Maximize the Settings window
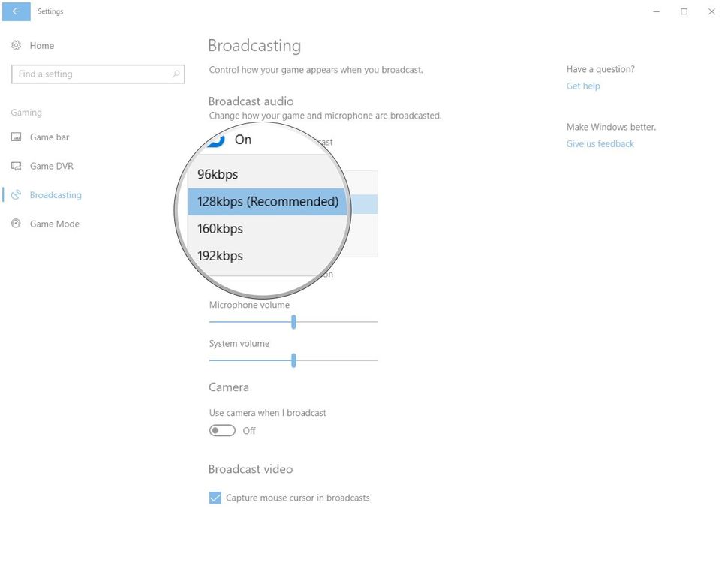This screenshot has height=584, width=728. tap(684, 11)
